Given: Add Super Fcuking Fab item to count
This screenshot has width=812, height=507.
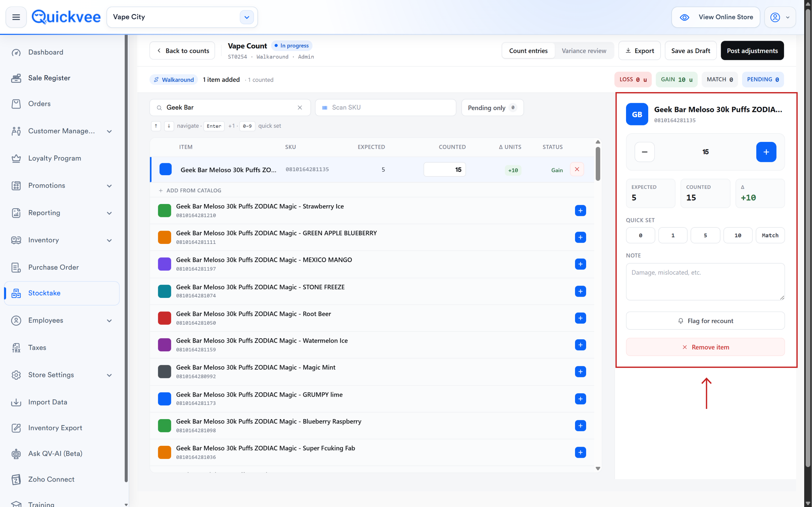Looking at the screenshot, I should coord(580,453).
